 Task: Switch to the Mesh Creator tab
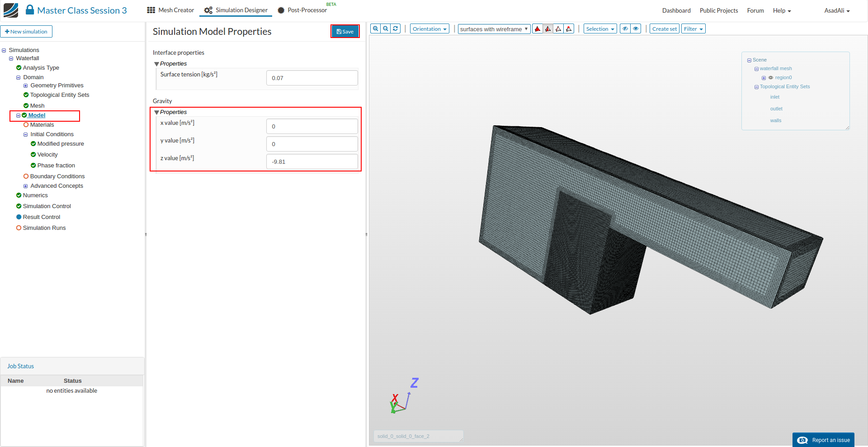click(x=170, y=10)
